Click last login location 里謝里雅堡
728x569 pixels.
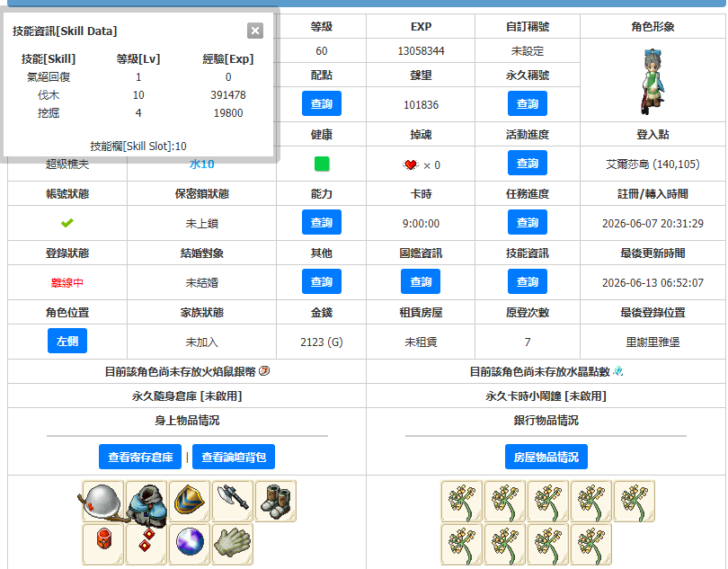653,342
